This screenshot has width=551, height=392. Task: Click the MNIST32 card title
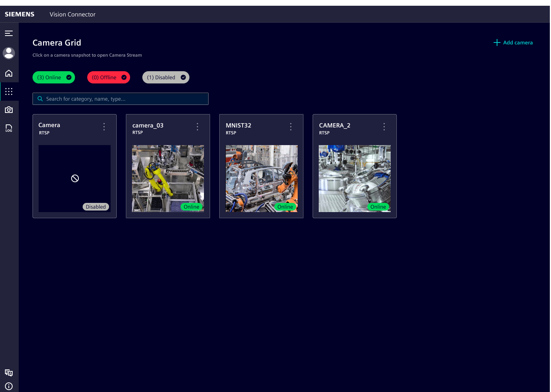coord(238,126)
